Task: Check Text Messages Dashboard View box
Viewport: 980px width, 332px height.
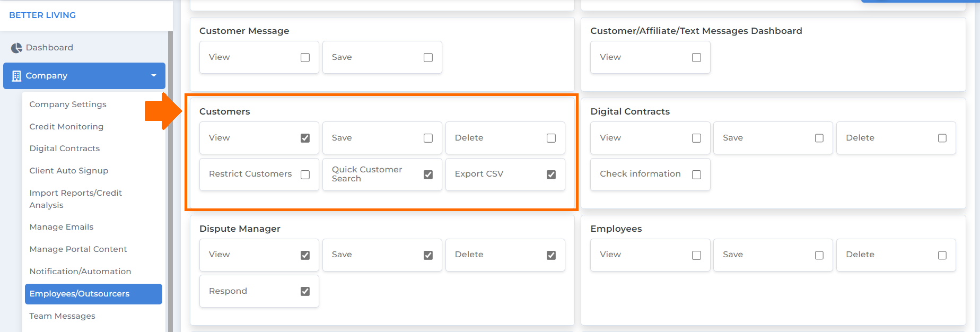Action: [697, 57]
